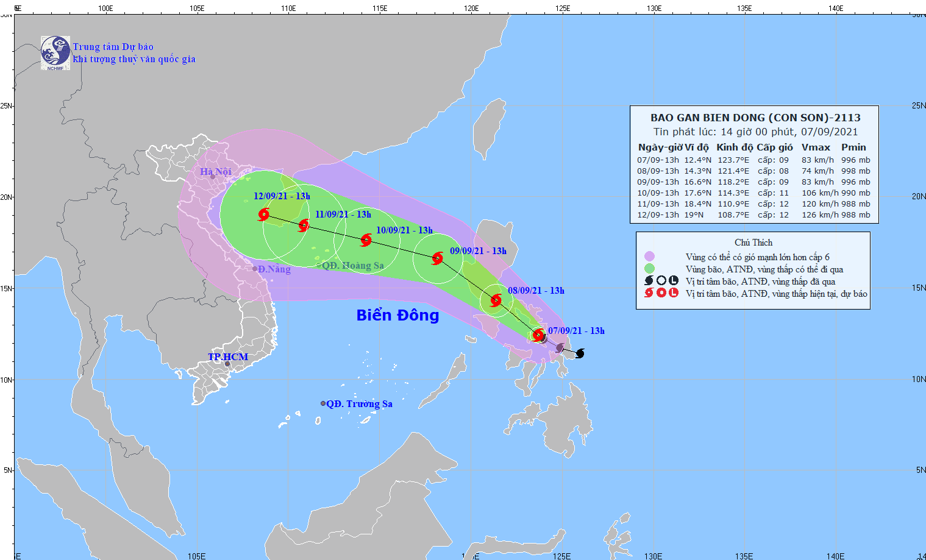This screenshot has width=926, height=560.
Task: Select the 10/09-13h row in the forecast table
Action: 753,193
